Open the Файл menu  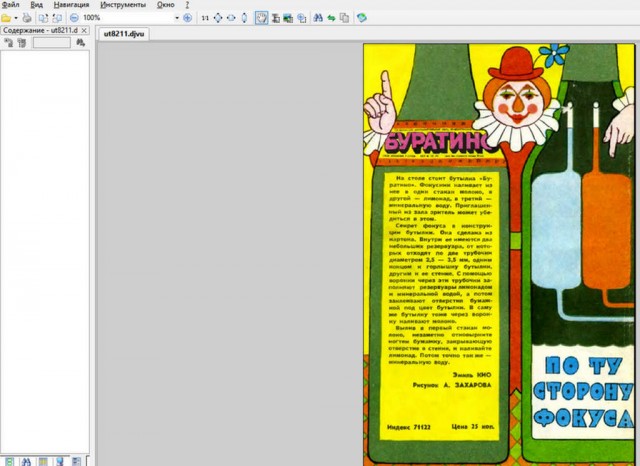tap(11, 5)
